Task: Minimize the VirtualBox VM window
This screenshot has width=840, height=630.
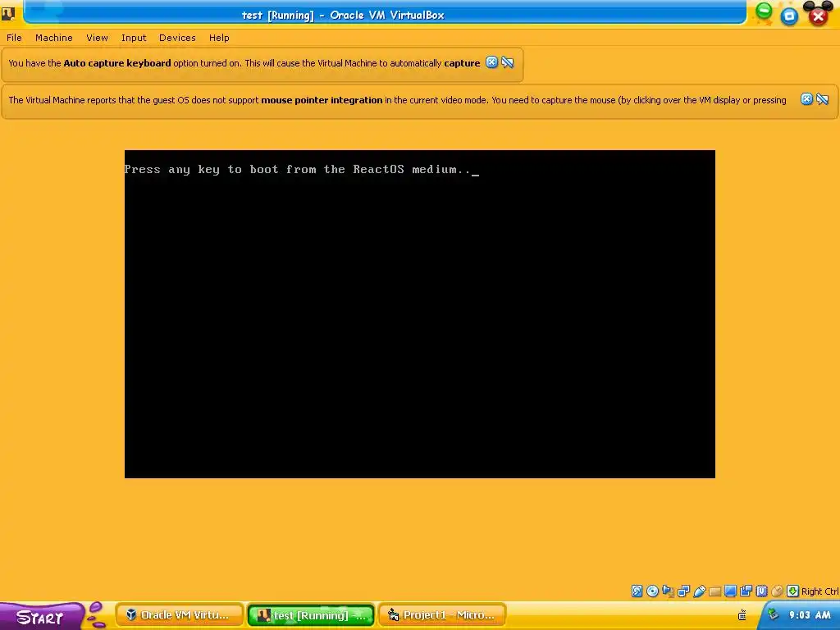Action: point(764,10)
